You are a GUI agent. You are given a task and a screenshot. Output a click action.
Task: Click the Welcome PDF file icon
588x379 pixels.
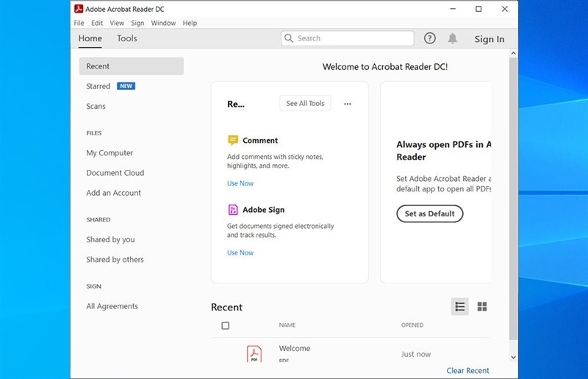tap(254, 354)
